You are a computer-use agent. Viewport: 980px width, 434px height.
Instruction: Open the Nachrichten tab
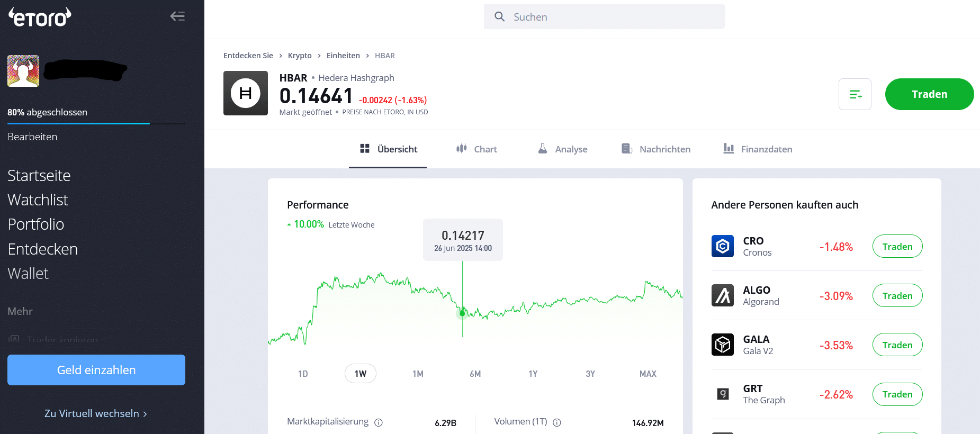(656, 149)
